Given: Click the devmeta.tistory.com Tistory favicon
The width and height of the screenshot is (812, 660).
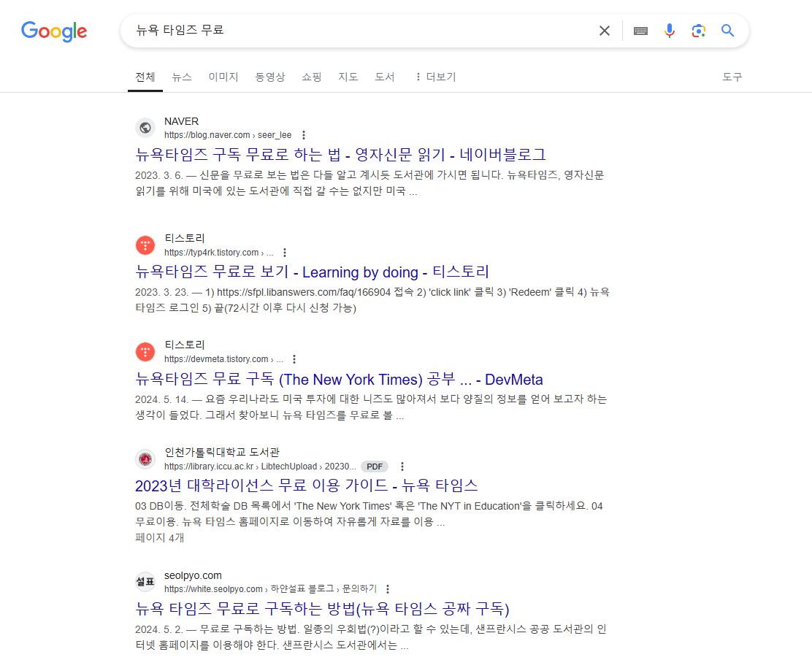Looking at the screenshot, I should (x=145, y=352).
